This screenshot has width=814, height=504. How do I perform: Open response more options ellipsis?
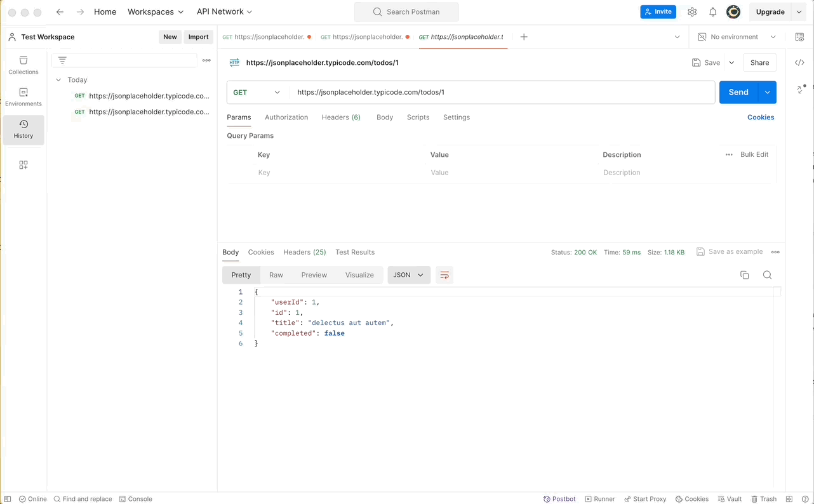775,252
